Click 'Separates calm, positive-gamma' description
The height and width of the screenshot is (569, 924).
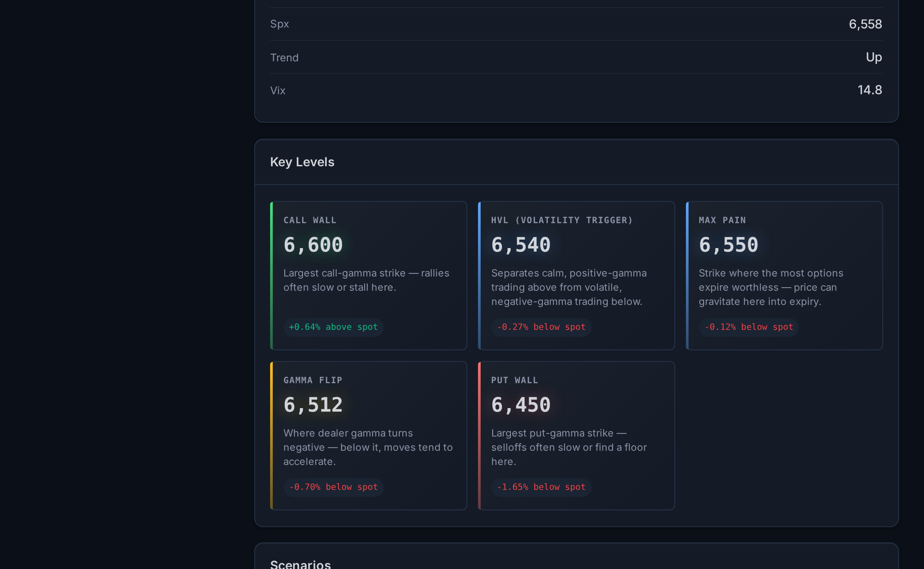569,287
